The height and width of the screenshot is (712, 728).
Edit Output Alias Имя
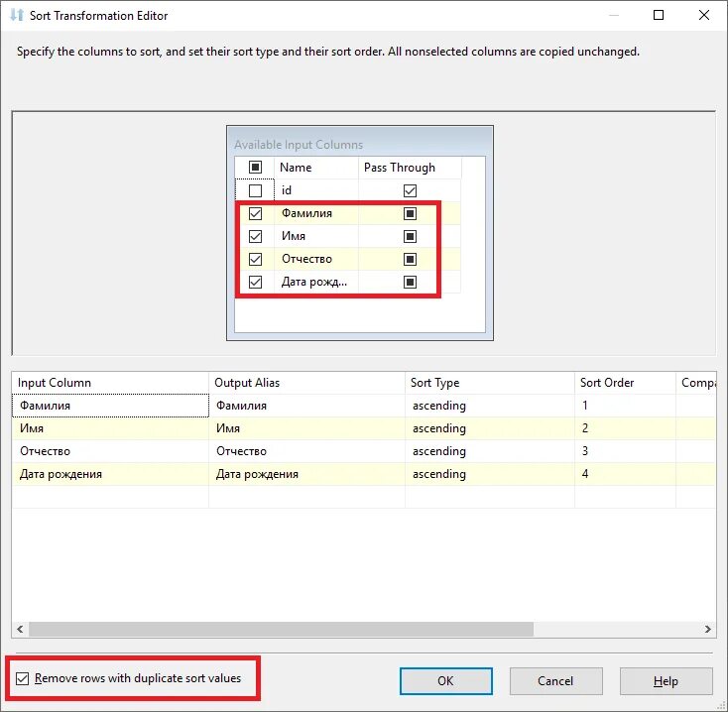[x=306, y=428]
